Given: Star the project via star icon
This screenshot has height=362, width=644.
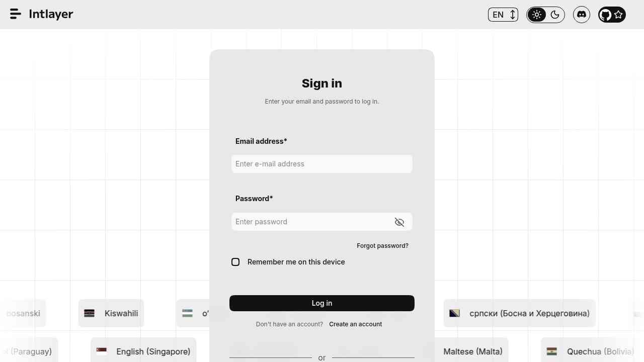Looking at the screenshot, I should pyautogui.click(x=619, y=15).
